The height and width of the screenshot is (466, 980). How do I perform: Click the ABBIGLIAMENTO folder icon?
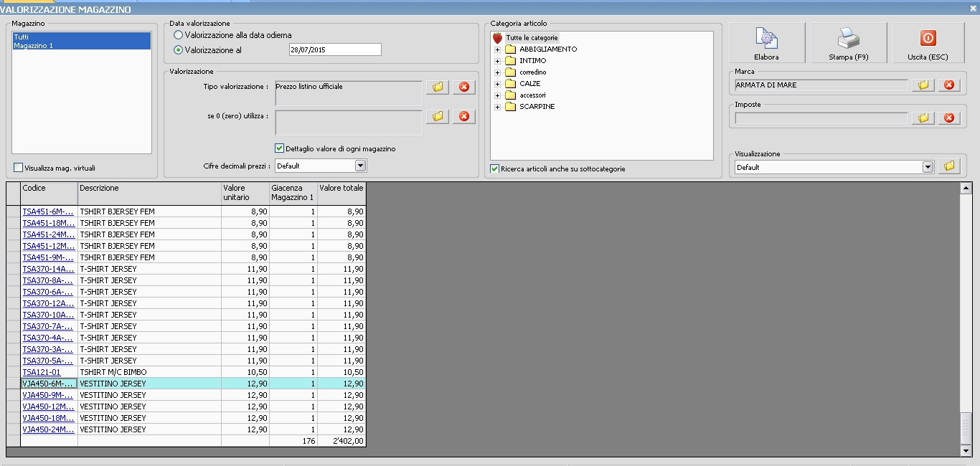point(510,49)
